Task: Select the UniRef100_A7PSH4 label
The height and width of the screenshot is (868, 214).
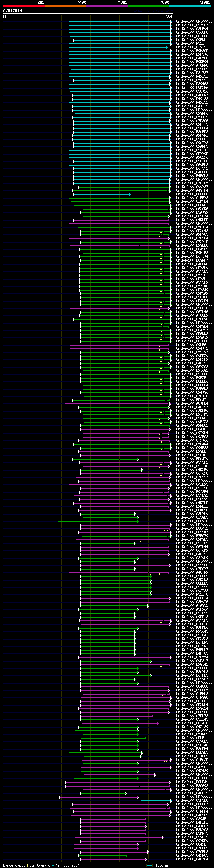Action: (192, 238)
